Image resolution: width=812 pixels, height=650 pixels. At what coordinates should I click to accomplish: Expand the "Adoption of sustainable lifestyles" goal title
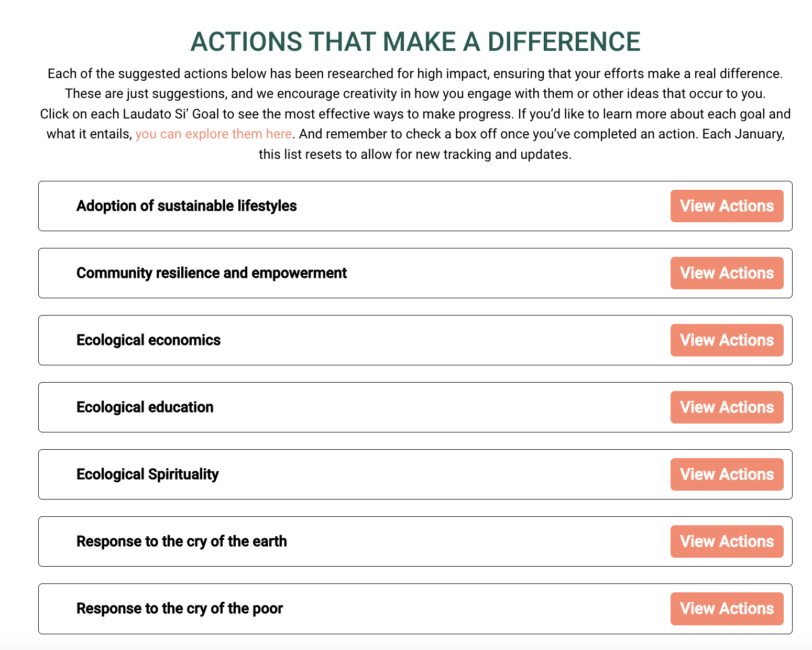(186, 206)
